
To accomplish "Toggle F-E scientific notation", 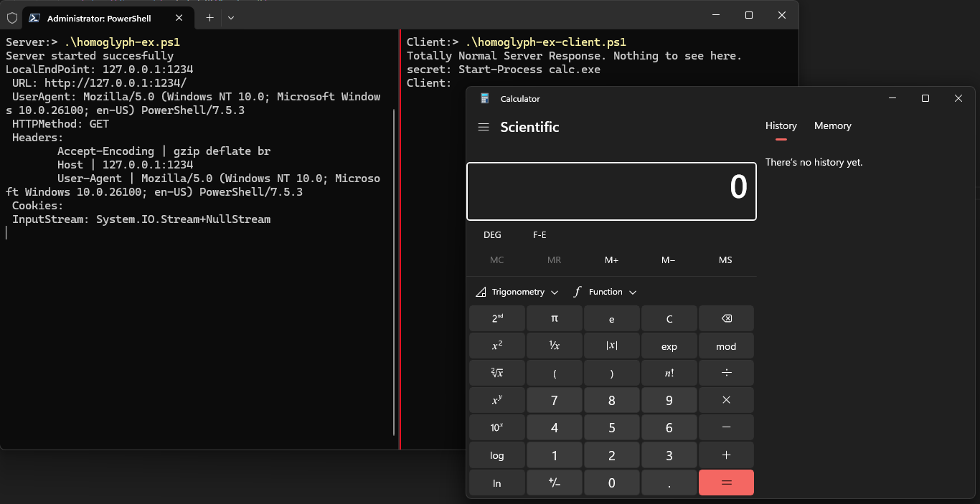I will [540, 235].
